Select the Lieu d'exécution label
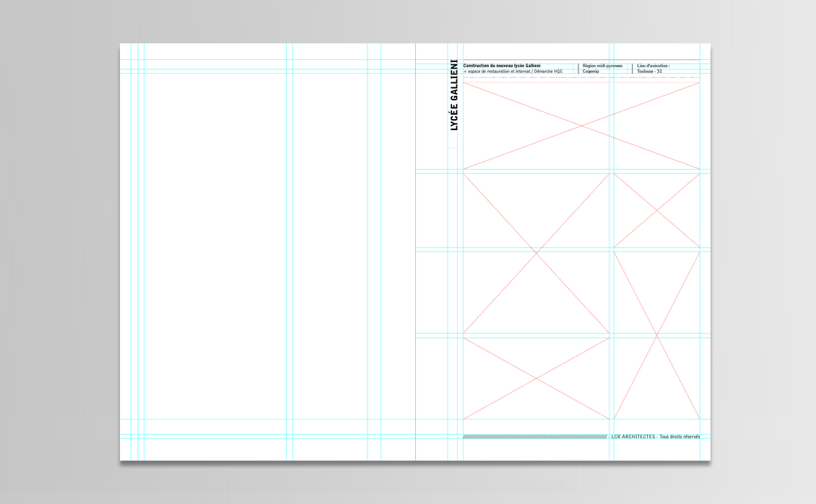Image resolution: width=816 pixels, height=504 pixels. [x=654, y=65]
